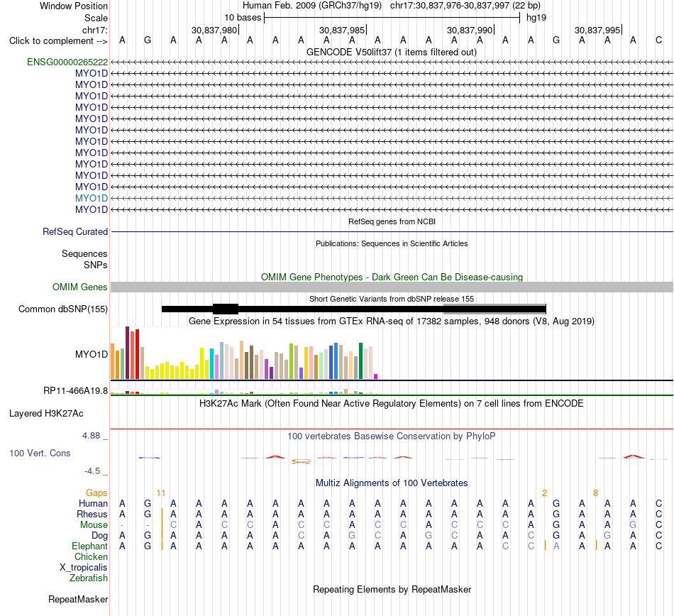Viewport: 674px width, 616px height.
Task: Select the RP11-466A19.8 expression label
Action: pos(75,391)
